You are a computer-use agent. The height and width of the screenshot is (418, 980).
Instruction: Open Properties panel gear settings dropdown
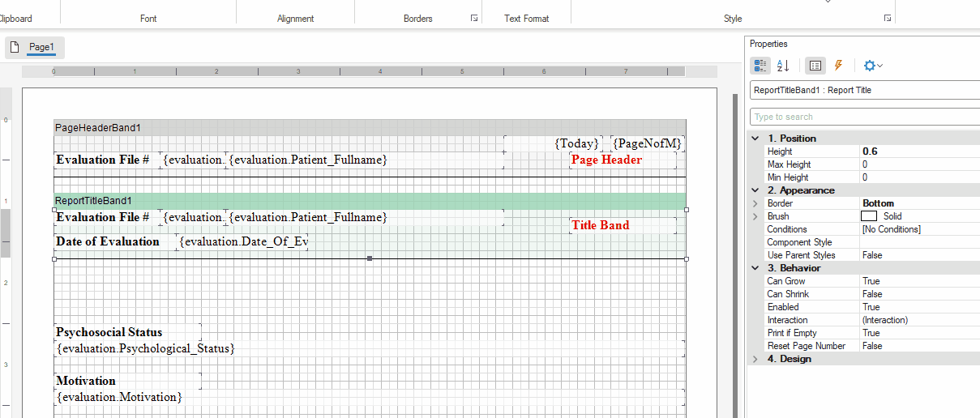[x=872, y=66]
